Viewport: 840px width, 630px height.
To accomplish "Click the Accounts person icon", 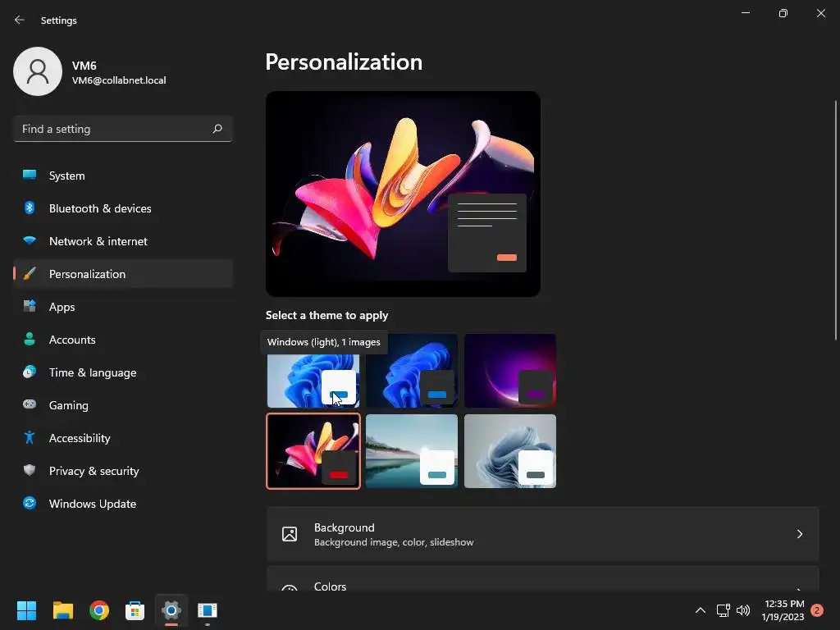I will click(x=30, y=339).
